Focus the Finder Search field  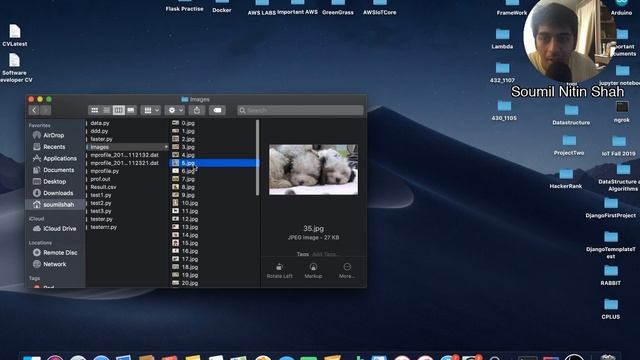point(300,110)
